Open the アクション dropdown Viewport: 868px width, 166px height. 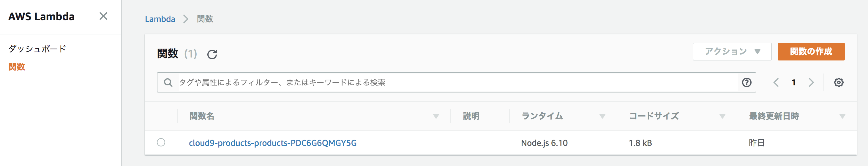[732, 51]
